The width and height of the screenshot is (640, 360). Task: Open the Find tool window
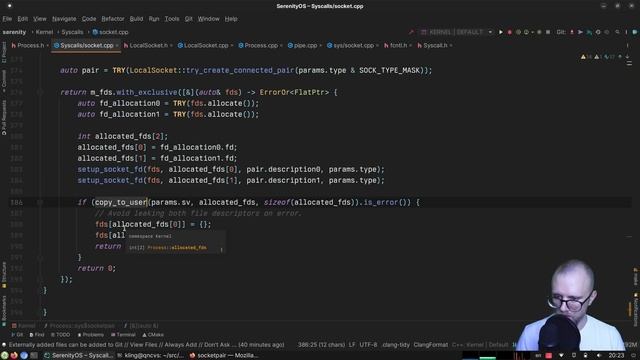(37, 335)
